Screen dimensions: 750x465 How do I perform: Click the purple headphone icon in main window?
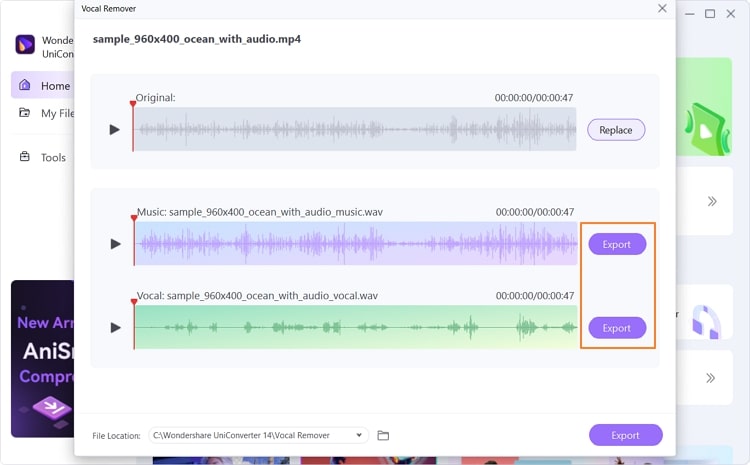point(706,322)
